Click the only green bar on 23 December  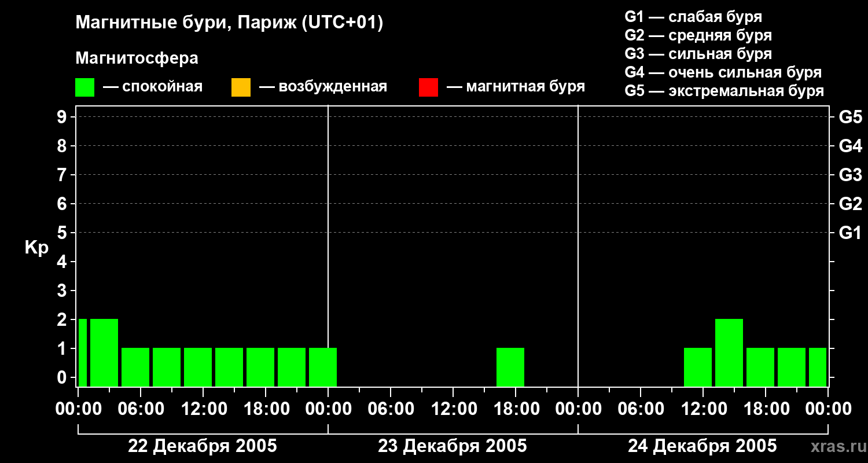(x=510, y=367)
